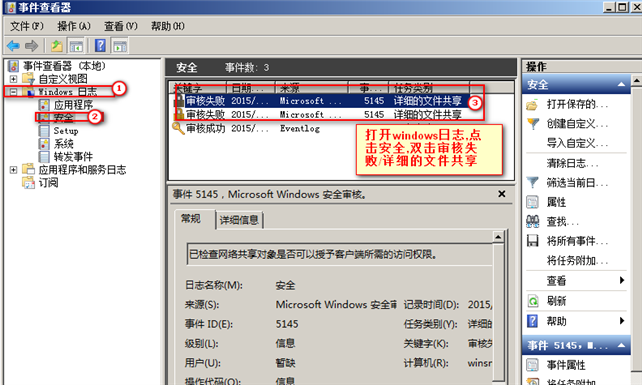
Task: Select the 订阅 node
Action: click(48, 183)
